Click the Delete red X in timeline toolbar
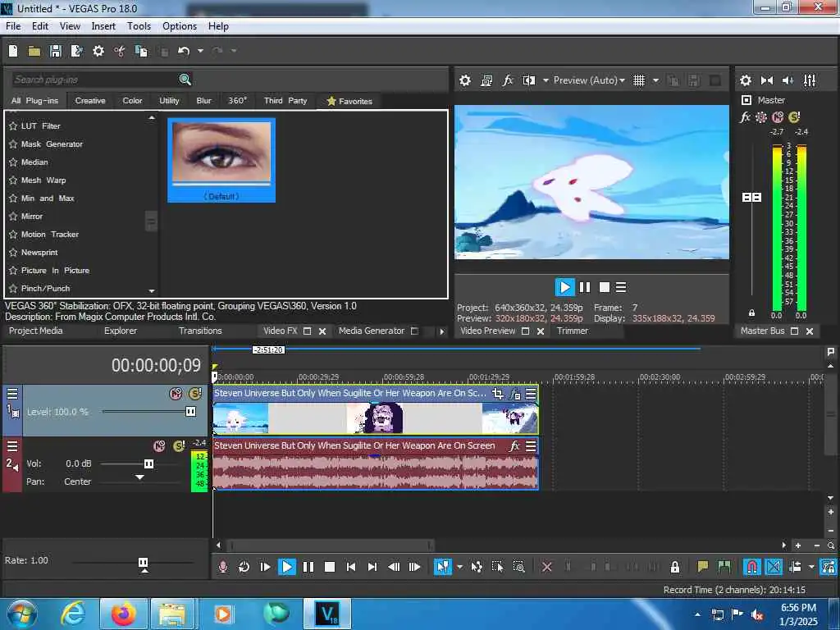The height and width of the screenshot is (630, 840). pyautogui.click(x=546, y=567)
